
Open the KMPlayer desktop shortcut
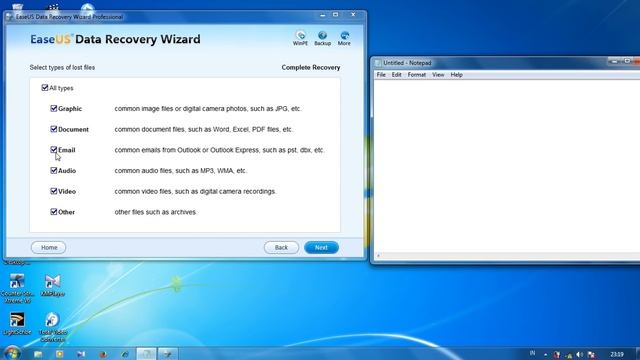click(x=53, y=285)
